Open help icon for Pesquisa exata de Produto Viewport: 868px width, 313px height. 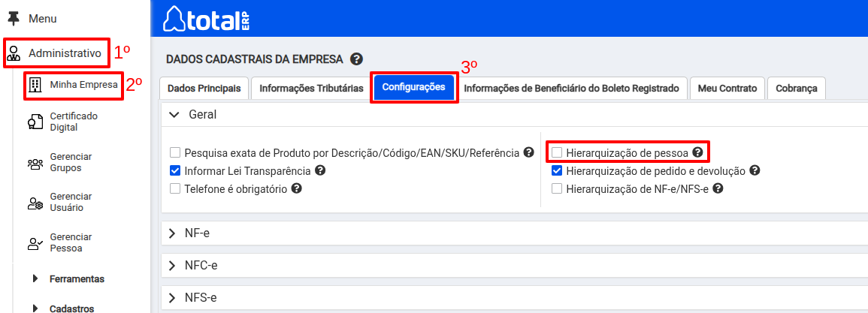[528, 152]
